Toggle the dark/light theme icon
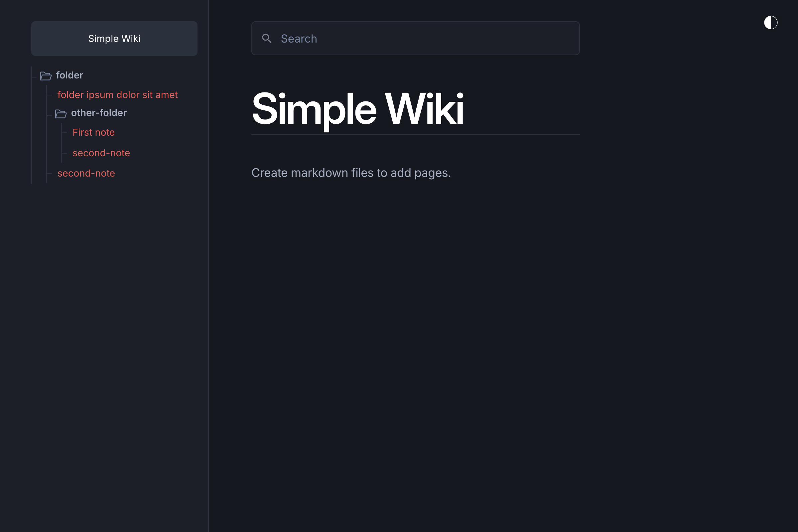Image resolution: width=798 pixels, height=532 pixels. 770,23
